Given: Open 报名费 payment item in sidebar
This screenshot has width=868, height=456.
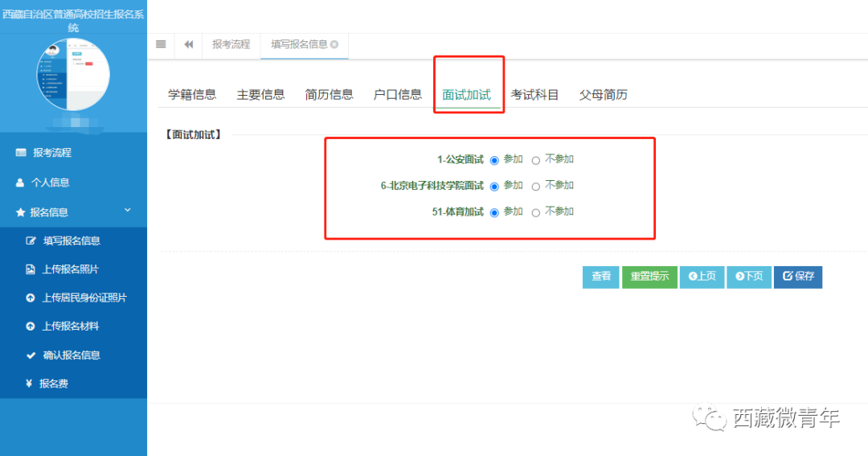Looking at the screenshot, I should coord(54,384).
